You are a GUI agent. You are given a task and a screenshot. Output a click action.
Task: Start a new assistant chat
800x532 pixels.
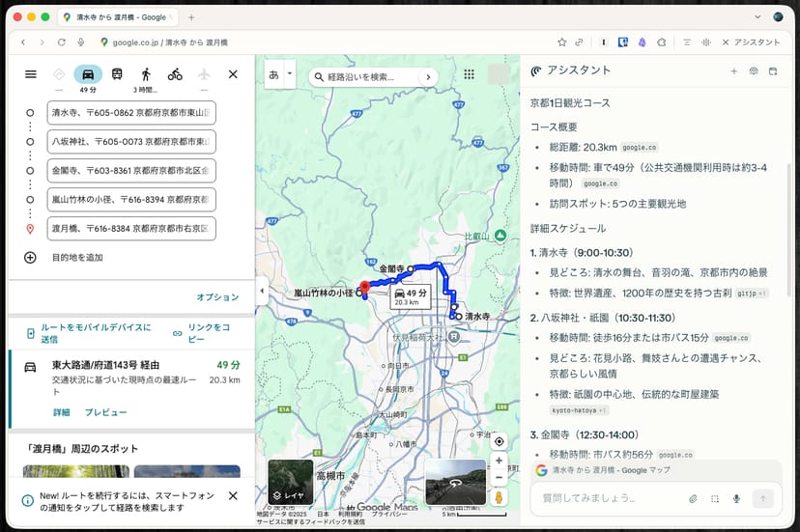pos(733,70)
